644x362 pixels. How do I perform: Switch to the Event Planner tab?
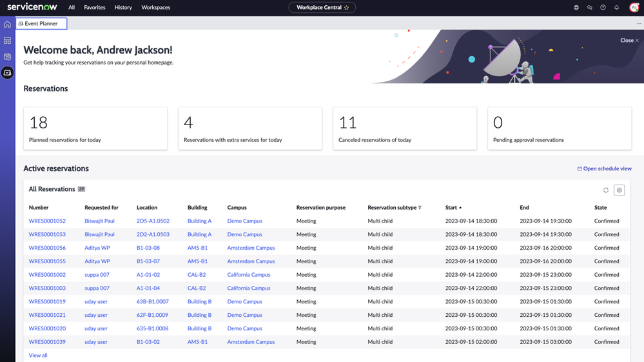41,24
